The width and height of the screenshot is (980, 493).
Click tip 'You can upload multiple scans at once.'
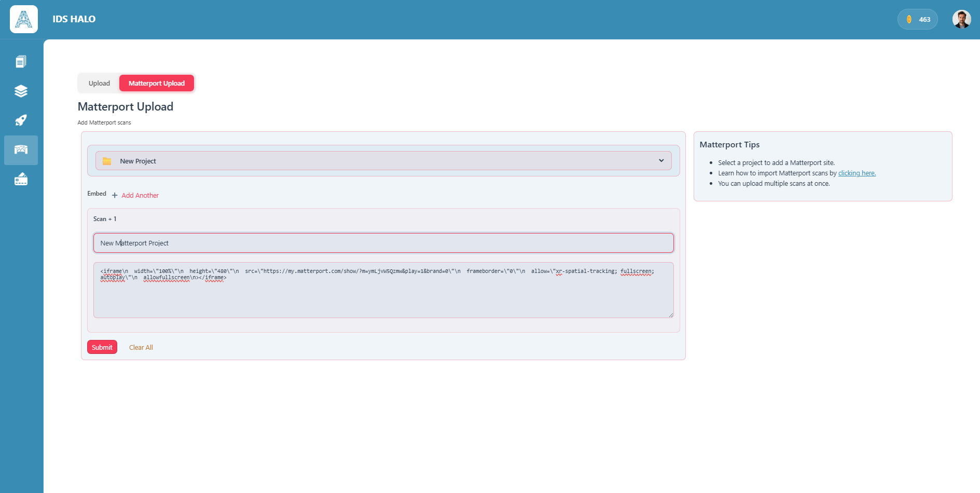click(774, 184)
